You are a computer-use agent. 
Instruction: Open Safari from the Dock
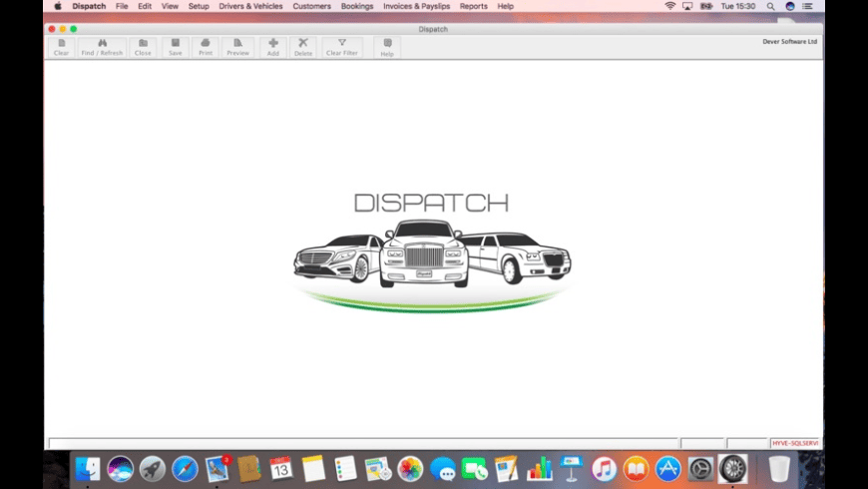[185, 469]
